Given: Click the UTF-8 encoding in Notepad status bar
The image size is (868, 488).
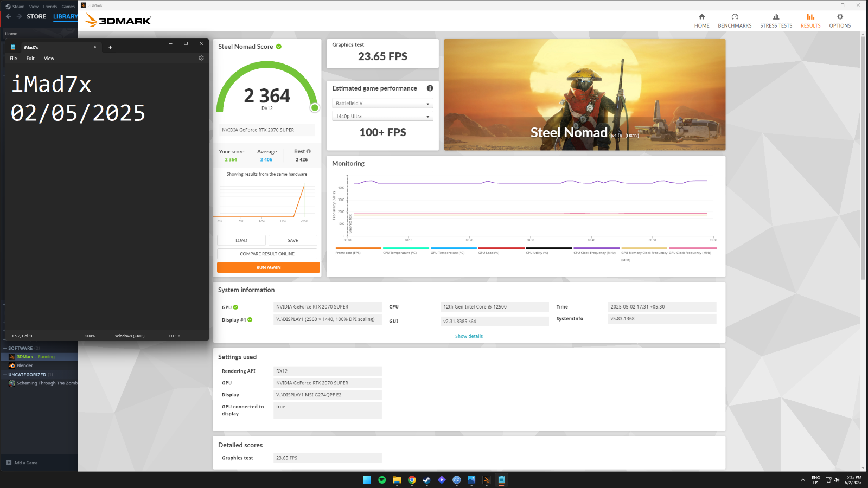Looking at the screenshot, I should [175, 336].
